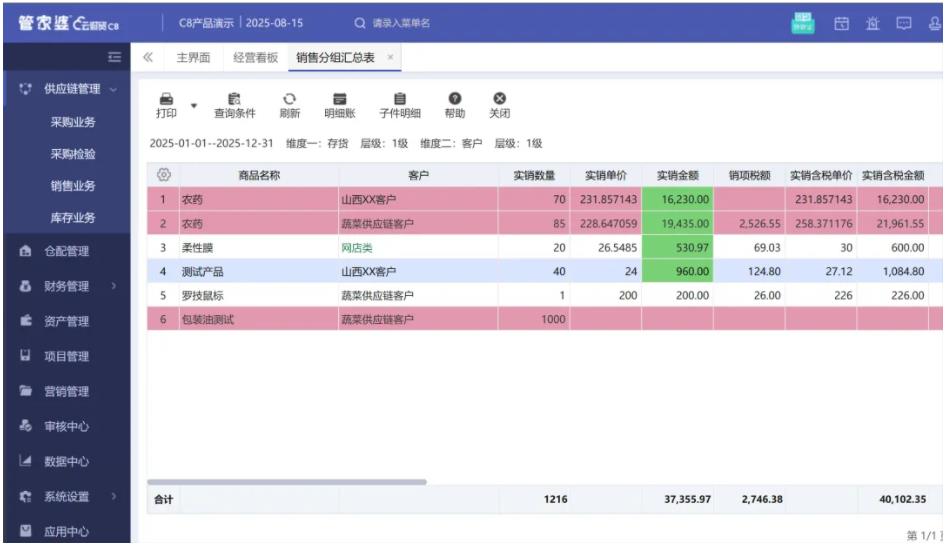Click the 数据中心 chart icon

click(25, 461)
